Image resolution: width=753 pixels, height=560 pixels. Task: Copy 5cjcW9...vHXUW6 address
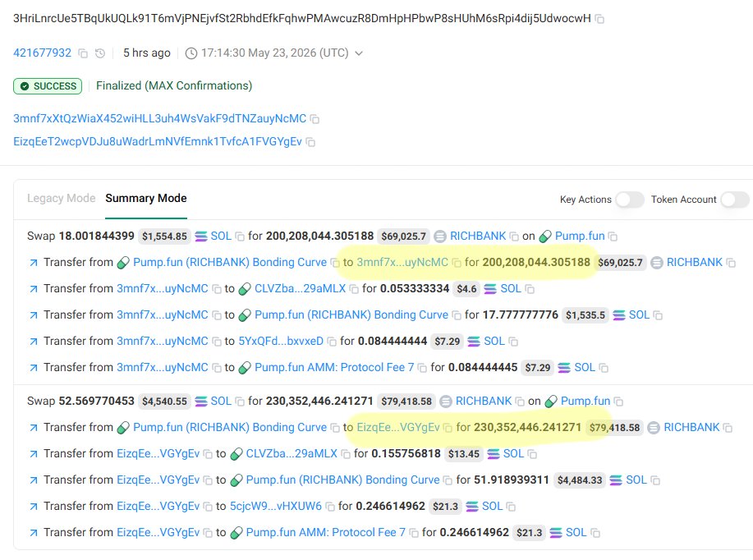(x=330, y=507)
